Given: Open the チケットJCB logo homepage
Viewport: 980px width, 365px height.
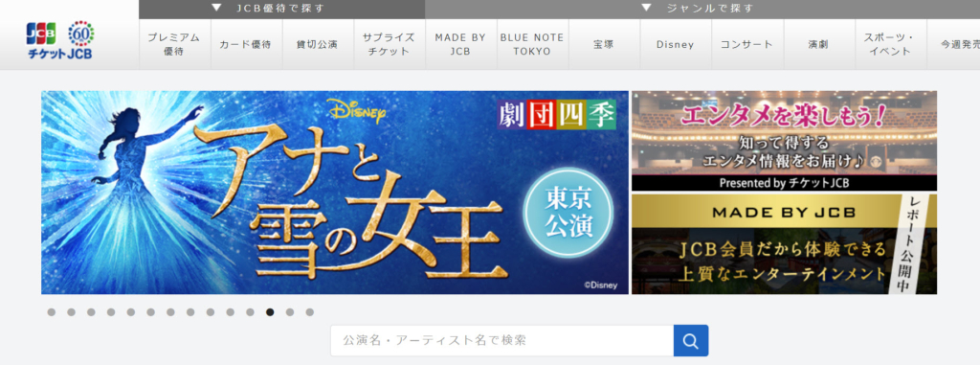Looking at the screenshot, I should 59,41.
